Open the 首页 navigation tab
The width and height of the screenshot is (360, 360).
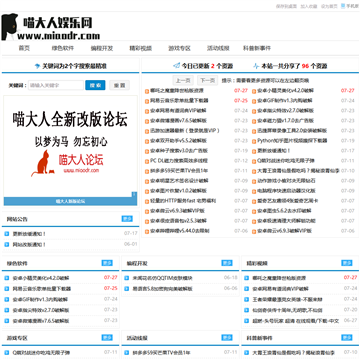(x=24, y=48)
